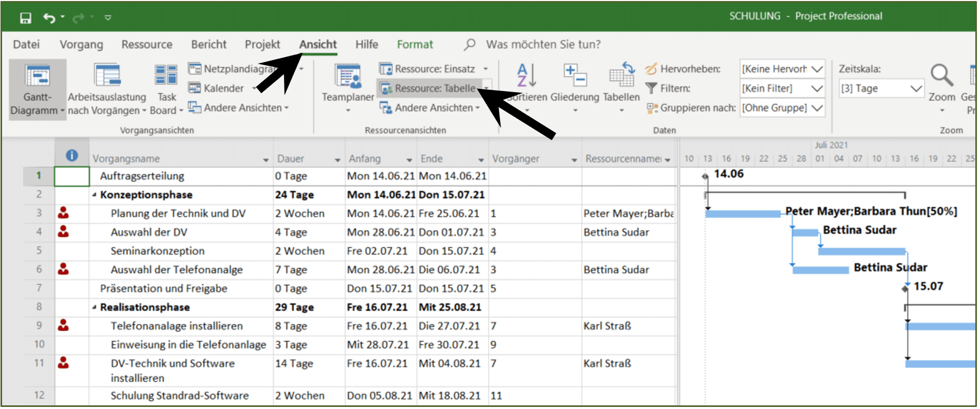The width and height of the screenshot is (980, 409).
Task: Click the Gliederung outline icon
Action: (575, 75)
